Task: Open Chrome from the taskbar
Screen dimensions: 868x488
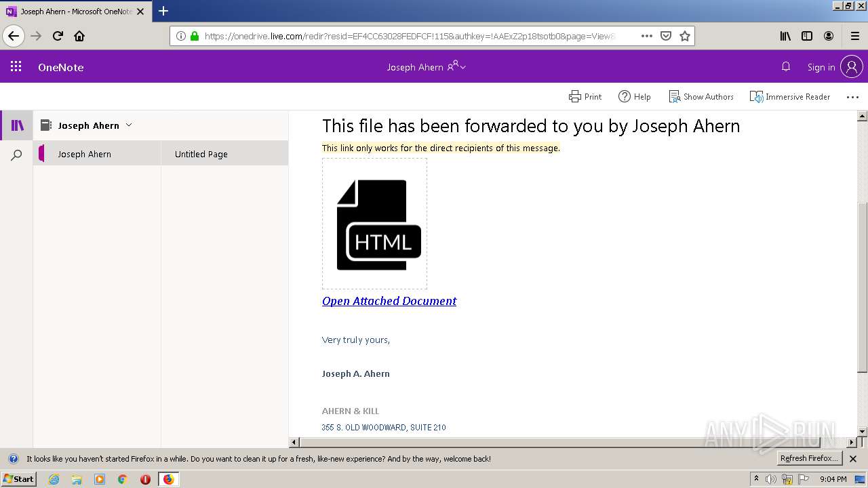Action: click(123, 479)
